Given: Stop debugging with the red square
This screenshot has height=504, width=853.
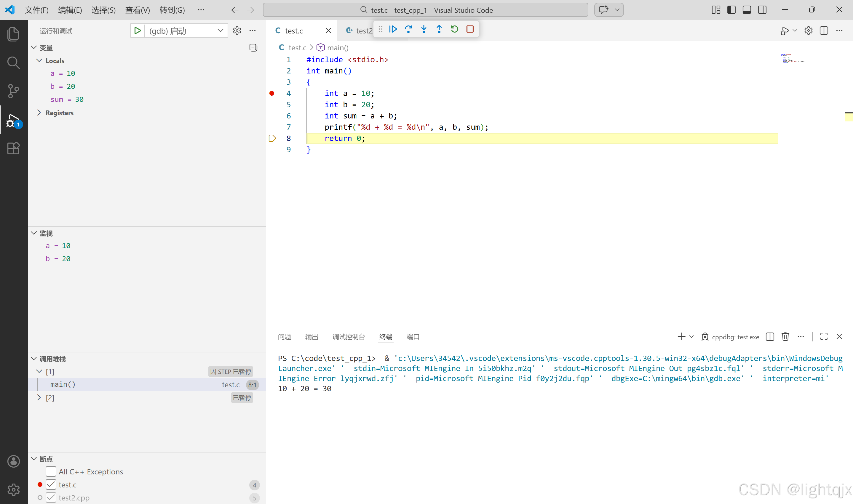Looking at the screenshot, I should pos(470,29).
